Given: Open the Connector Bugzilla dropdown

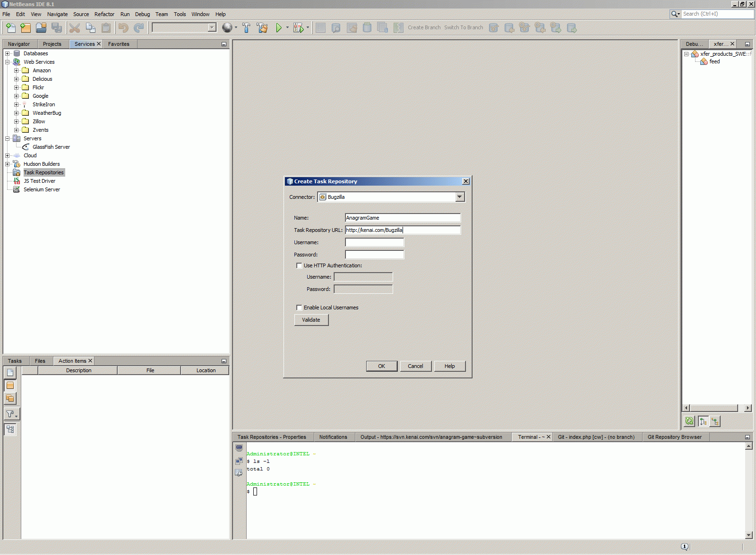Looking at the screenshot, I should pyautogui.click(x=460, y=197).
